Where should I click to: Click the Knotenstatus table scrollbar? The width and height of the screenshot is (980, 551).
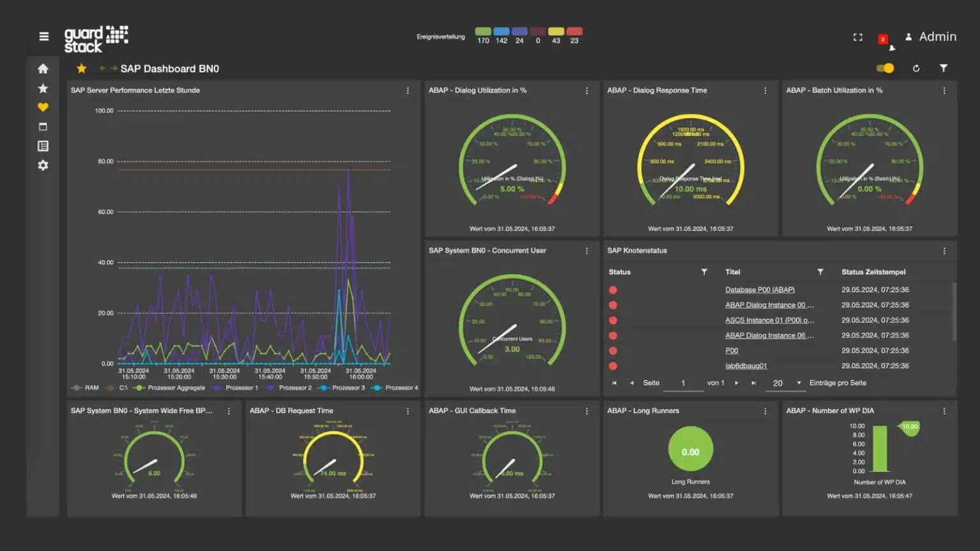[954, 311]
